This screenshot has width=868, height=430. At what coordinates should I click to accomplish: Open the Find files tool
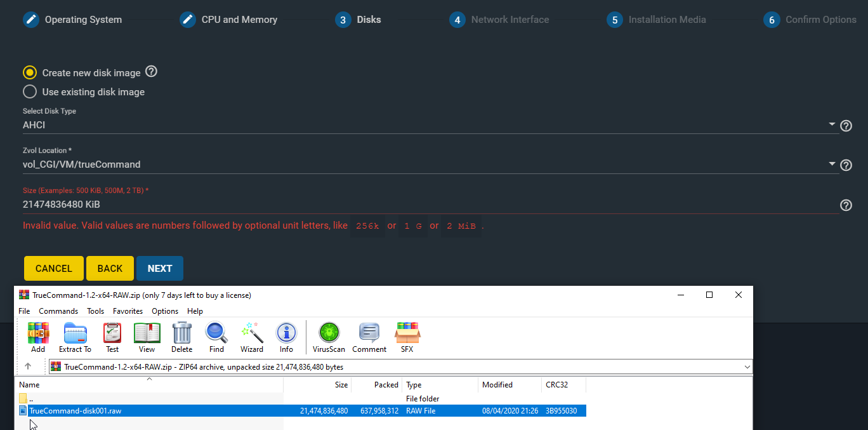click(x=216, y=337)
